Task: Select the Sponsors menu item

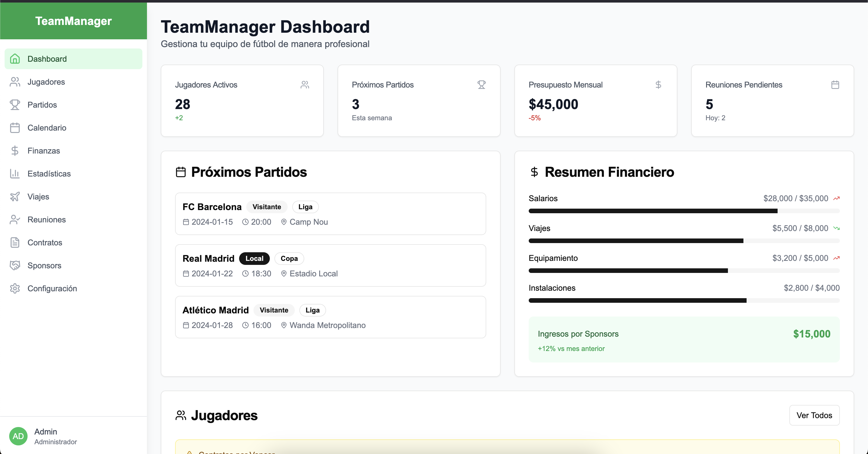Action: tap(73, 265)
